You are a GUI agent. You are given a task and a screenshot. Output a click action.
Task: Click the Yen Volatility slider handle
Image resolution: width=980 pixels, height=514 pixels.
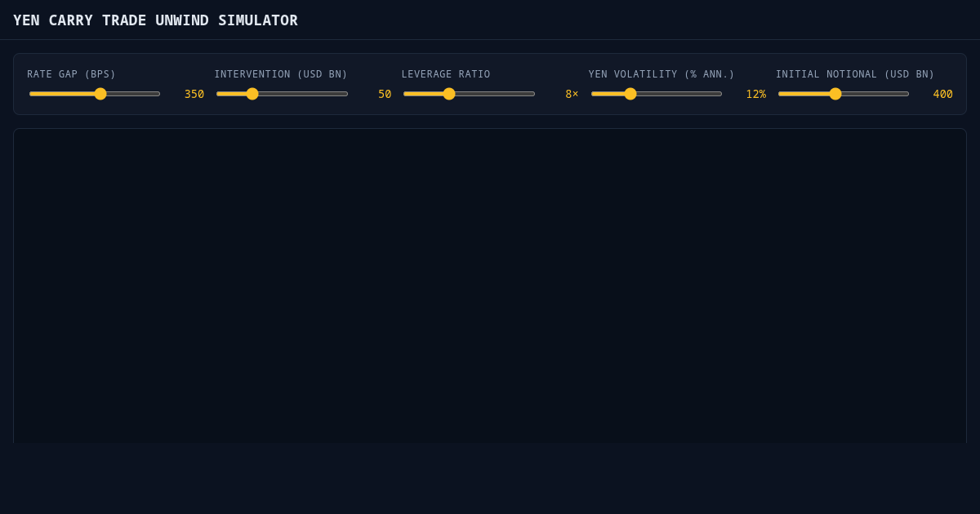click(630, 94)
